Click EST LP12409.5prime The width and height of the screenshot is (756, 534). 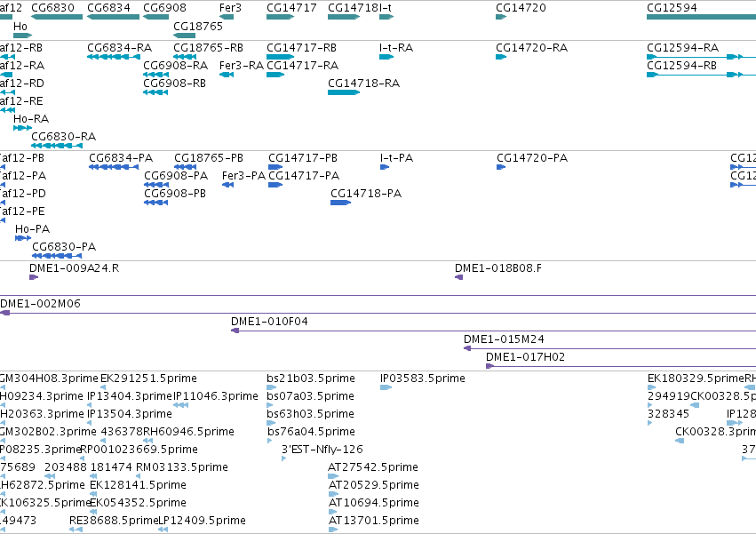pos(163,530)
